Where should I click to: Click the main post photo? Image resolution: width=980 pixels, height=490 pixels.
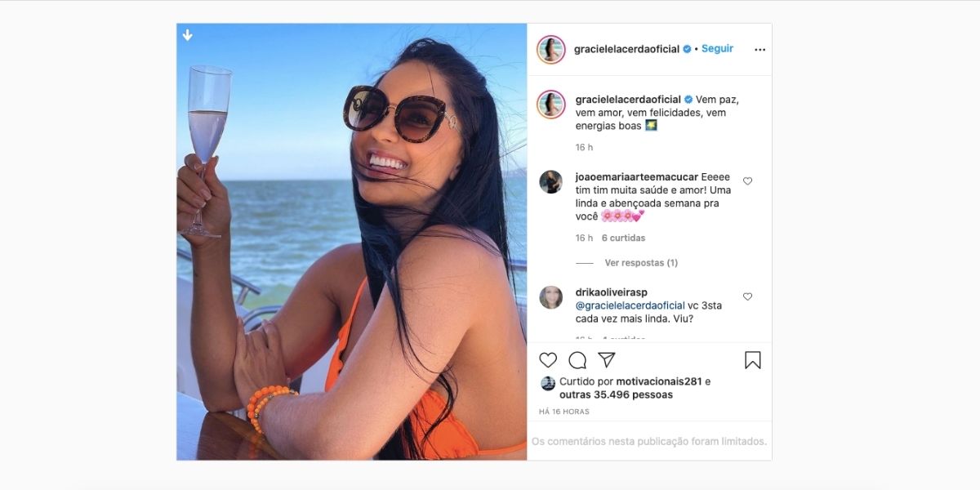click(x=352, y=242)
